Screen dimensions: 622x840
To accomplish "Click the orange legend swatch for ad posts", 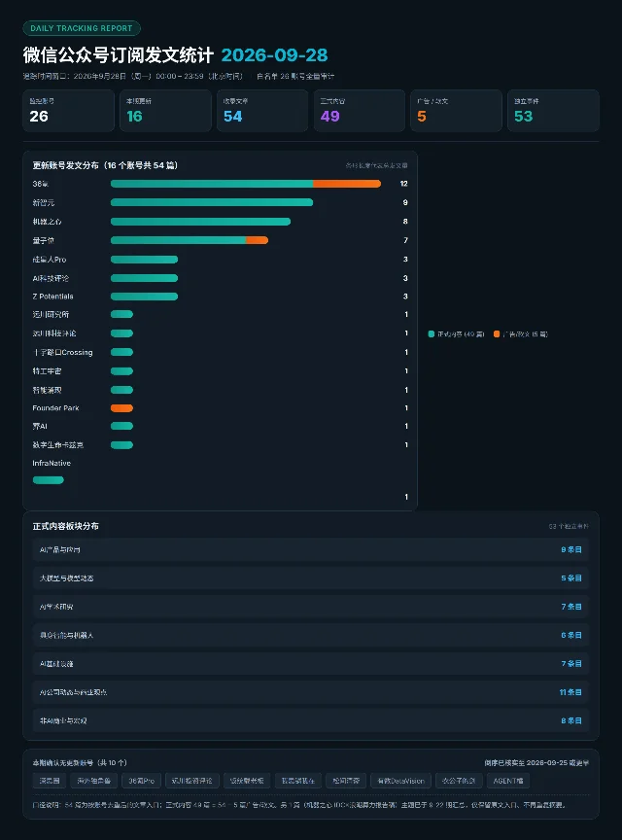I will coord(497,333).
